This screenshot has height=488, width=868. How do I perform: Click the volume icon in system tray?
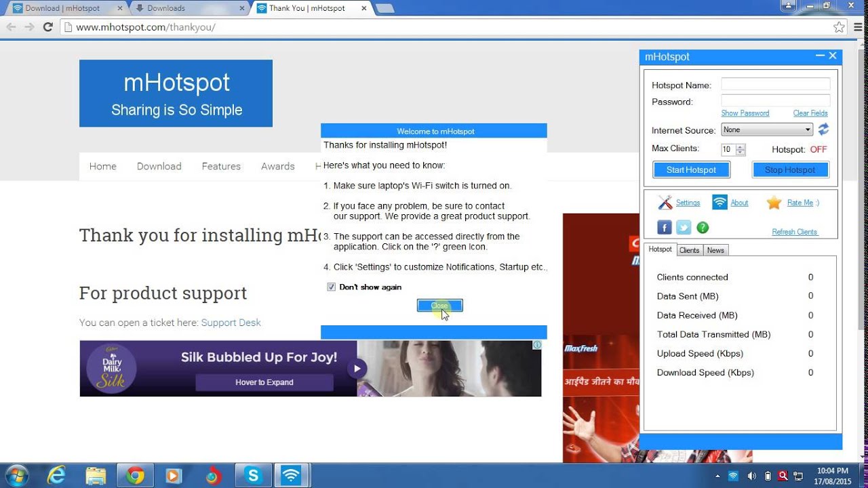click(x=751, y=476)
